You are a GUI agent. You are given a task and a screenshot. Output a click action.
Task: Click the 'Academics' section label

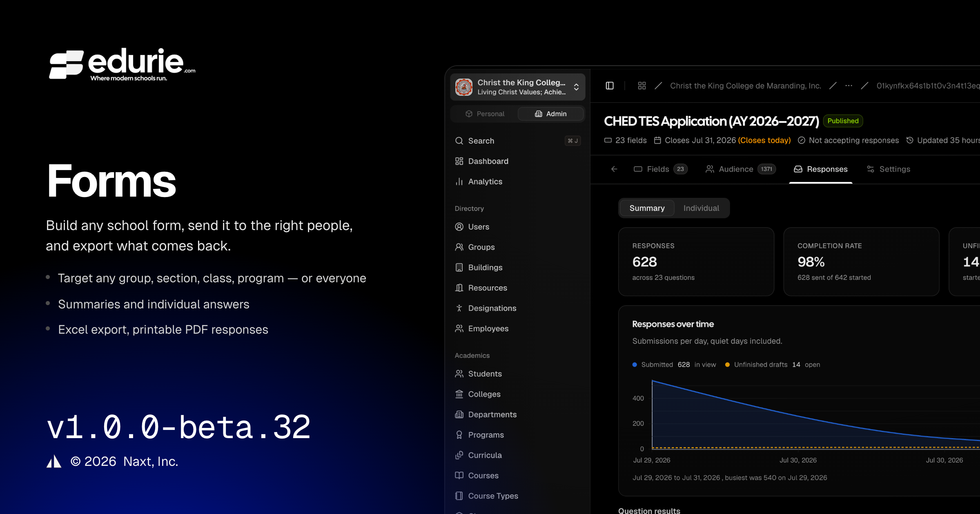click(472, 356)
